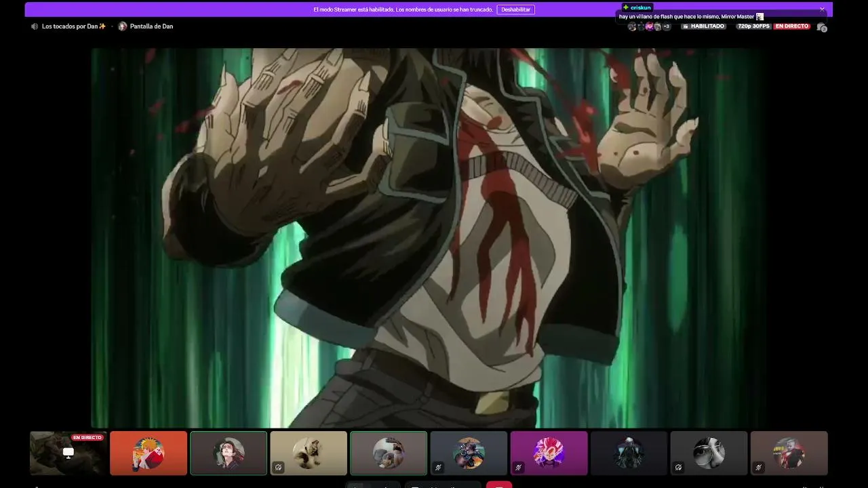Click the main shared screen video
The height and width of the screenshot is (488, 868).
click(429, 237)
